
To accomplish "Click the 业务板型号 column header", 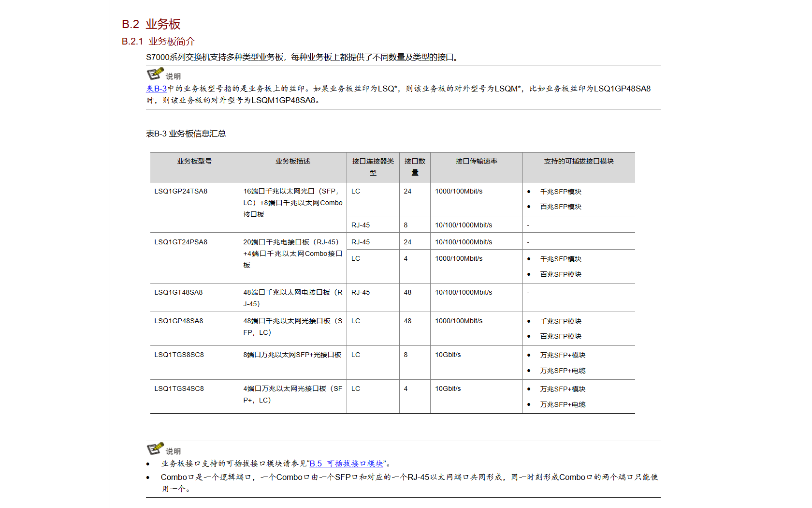I will (194, 162).
